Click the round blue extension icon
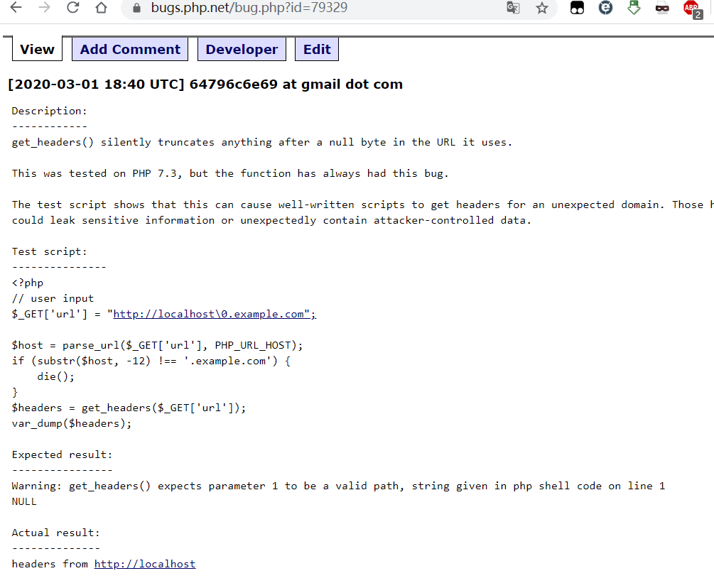The width and height of the screenshot is (714, 588). (605, 8)
